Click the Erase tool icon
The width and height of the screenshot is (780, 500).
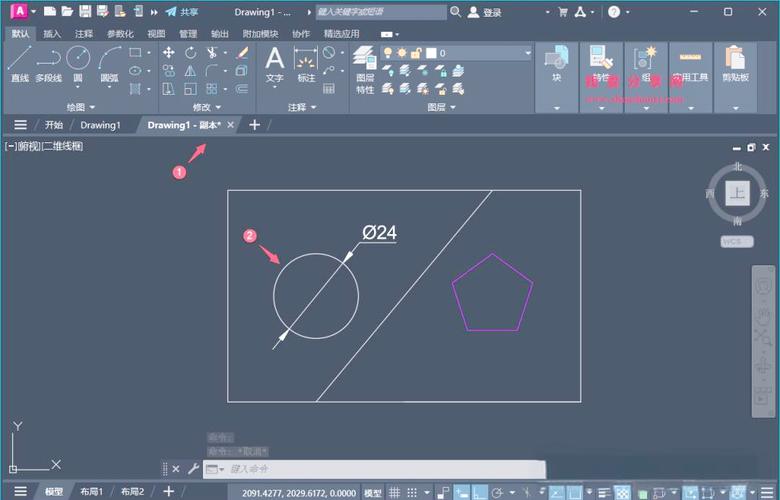coord(242,52)
